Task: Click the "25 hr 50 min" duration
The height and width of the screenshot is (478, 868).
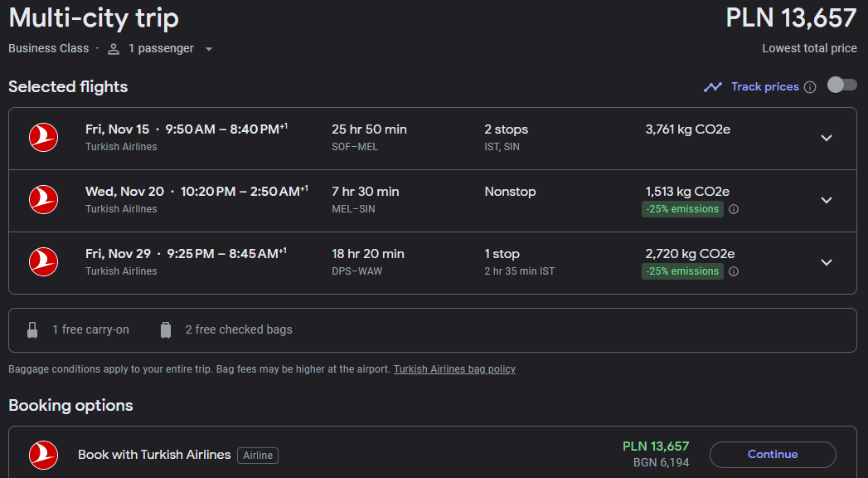Action: tap(369, 129)
